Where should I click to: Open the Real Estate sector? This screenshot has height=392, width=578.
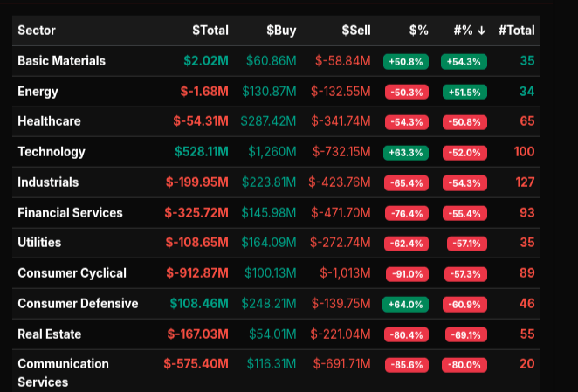pyautogui.click(x=49, y=334)
